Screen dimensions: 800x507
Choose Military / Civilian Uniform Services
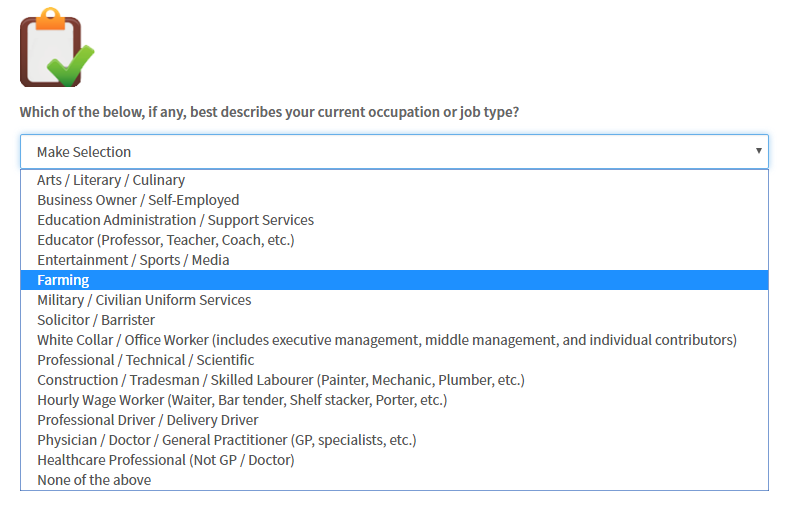(144, 300)
